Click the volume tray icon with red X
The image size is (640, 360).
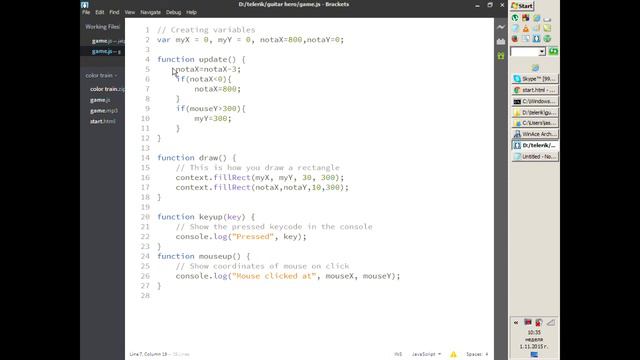coord(539,322)
